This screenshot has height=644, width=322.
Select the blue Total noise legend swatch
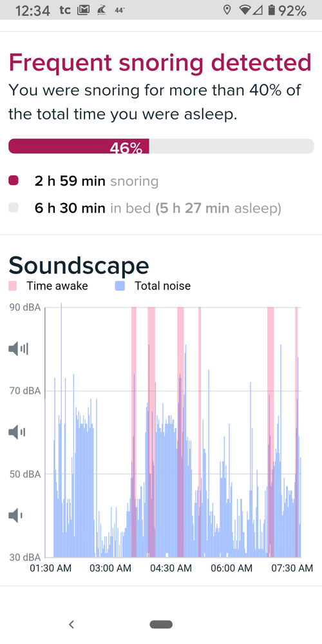(120, 286)
